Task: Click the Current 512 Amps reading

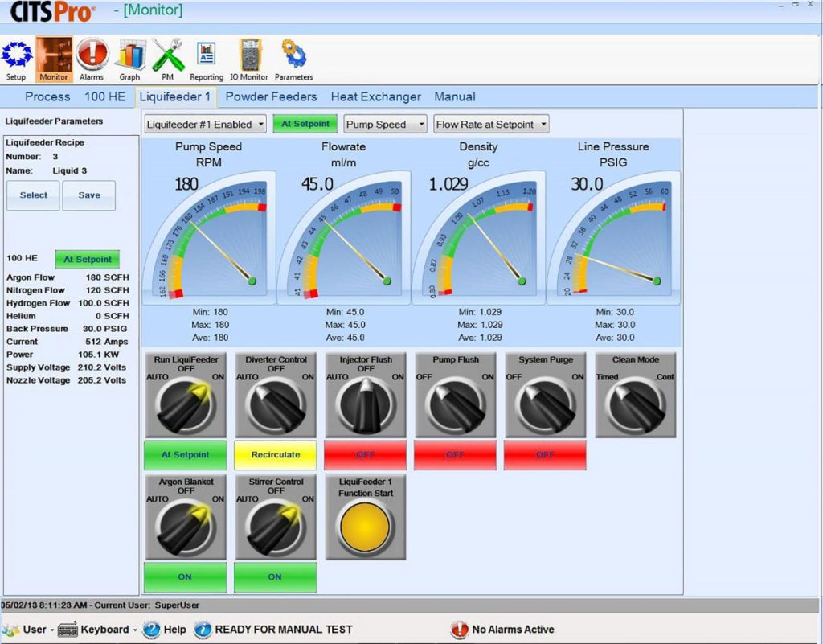Action: click(68, 342)
